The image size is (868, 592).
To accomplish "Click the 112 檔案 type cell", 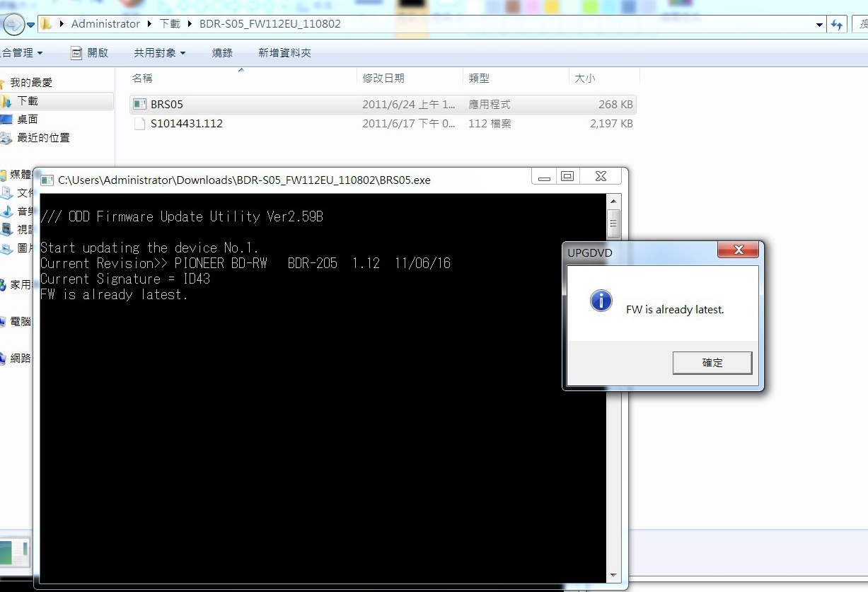I will point(490,124).
